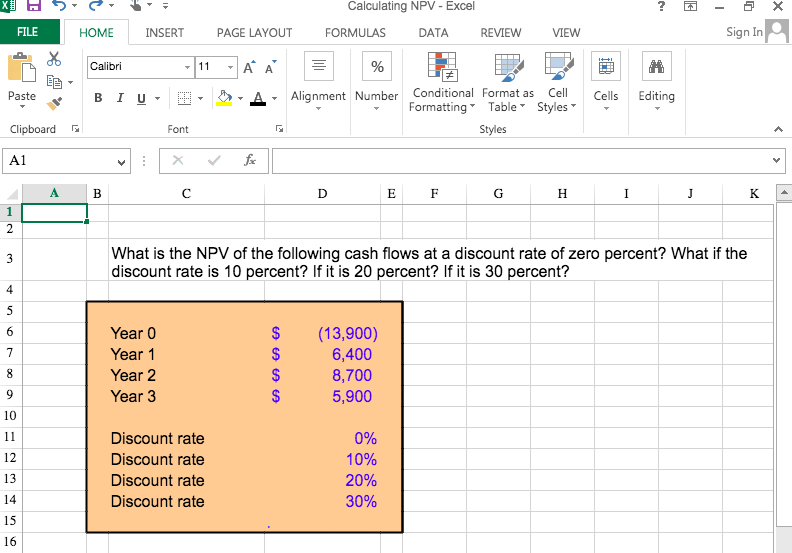Select the cell showing 8,700
This screenshot has width=792, height=553.
pos(323,375)
